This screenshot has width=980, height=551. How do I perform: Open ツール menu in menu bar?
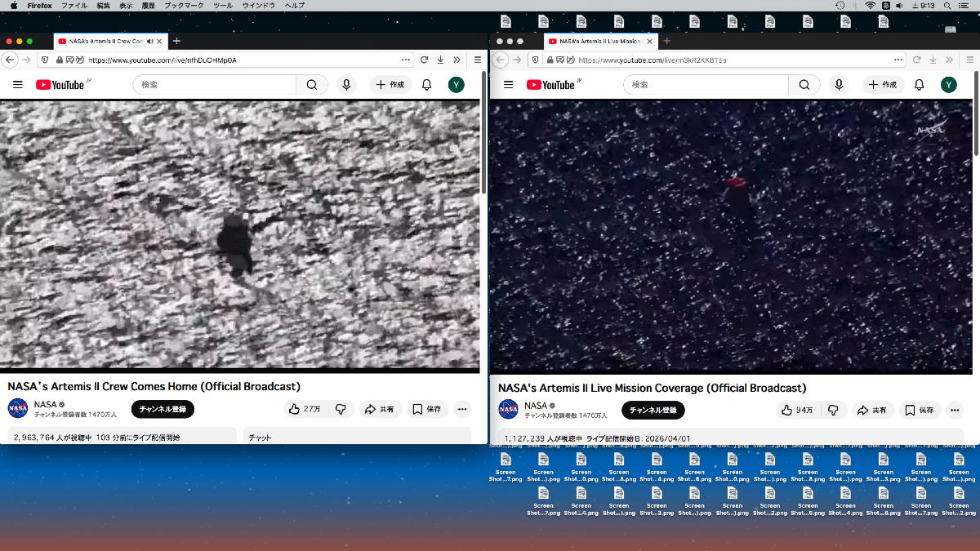point(222,5)
